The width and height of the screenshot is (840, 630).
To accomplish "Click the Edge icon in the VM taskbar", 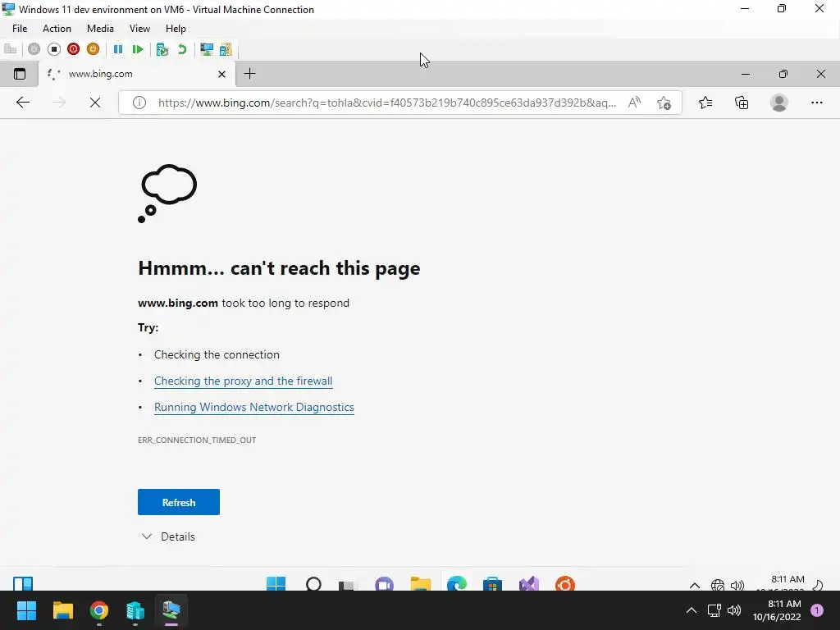I will tap(456, 583).
